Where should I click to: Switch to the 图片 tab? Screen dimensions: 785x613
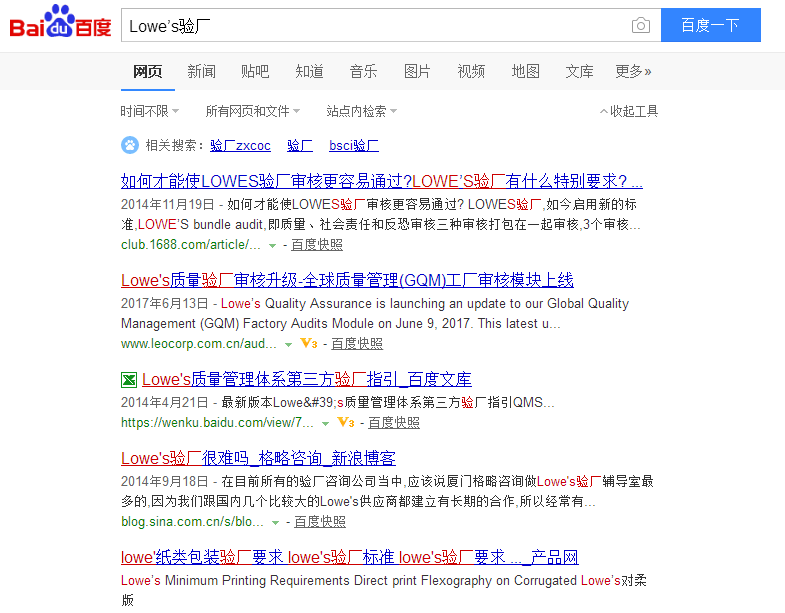[417, 72]
